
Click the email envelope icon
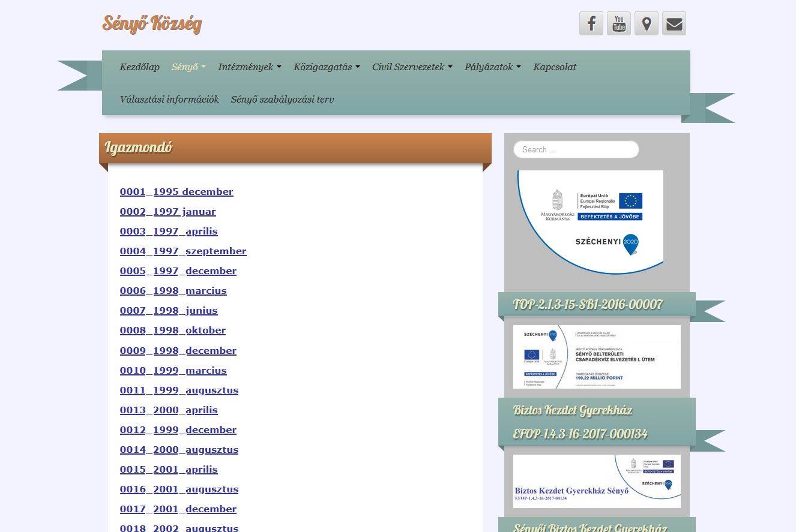point(674,23)
